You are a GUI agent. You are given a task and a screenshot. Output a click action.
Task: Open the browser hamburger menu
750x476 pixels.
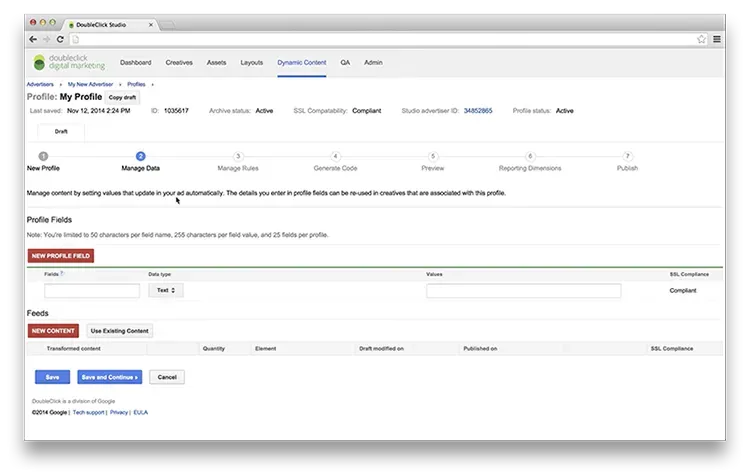pyautogui.click(x=716, y=39)
